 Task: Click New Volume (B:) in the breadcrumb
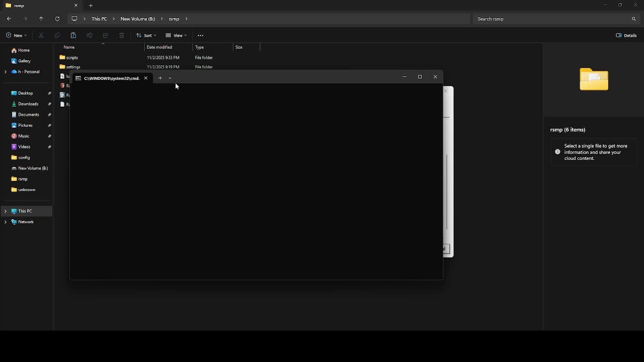click(x=137, y=19)
